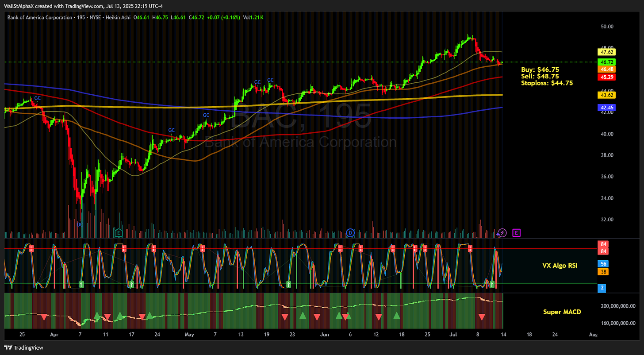Viewport: 644px width, 355px height.
Task: Click the 'May' date axis label
Action: (x=189, y=335)
